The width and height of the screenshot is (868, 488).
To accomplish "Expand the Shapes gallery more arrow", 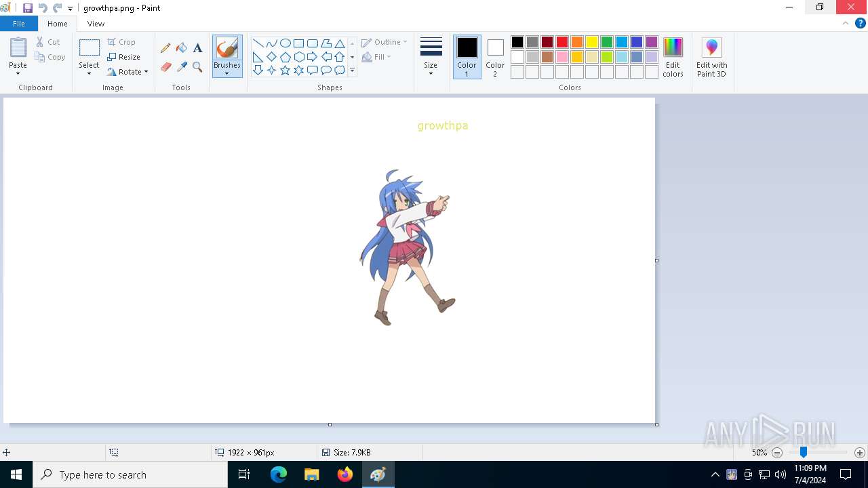I will click(352, 70).
